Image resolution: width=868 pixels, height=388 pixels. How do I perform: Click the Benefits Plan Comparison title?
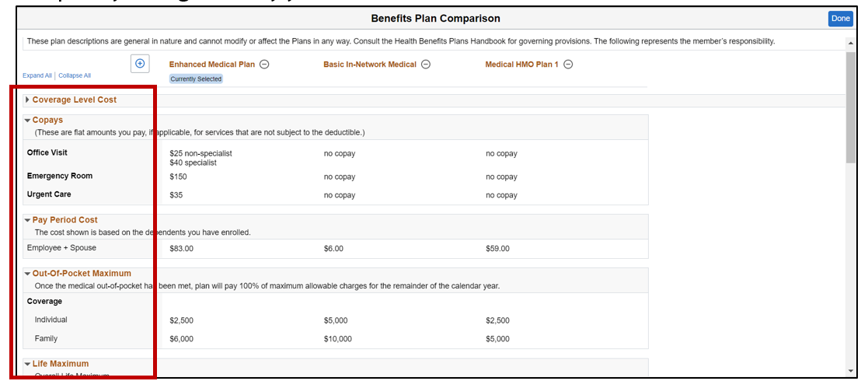pyautogui.click(x=435, y=19)
